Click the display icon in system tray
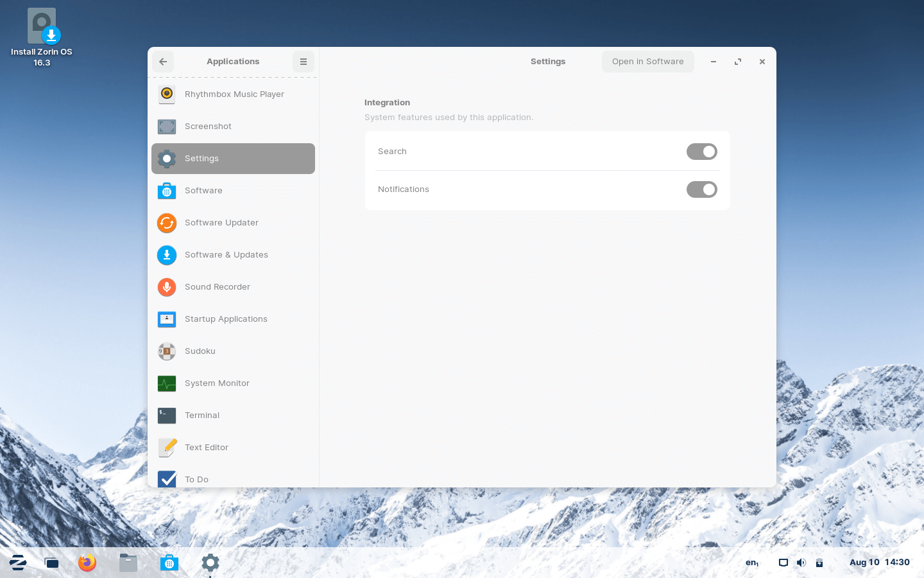 (x=783, y=563)
